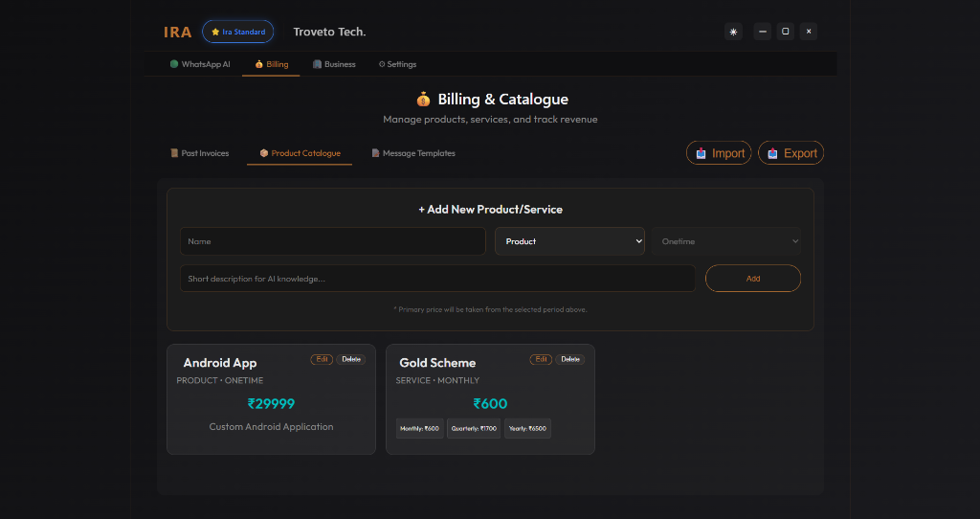The width and height of the screenshot is (980, 519).
Task: Open the Message Templates sub-tab
Action: 413,153
